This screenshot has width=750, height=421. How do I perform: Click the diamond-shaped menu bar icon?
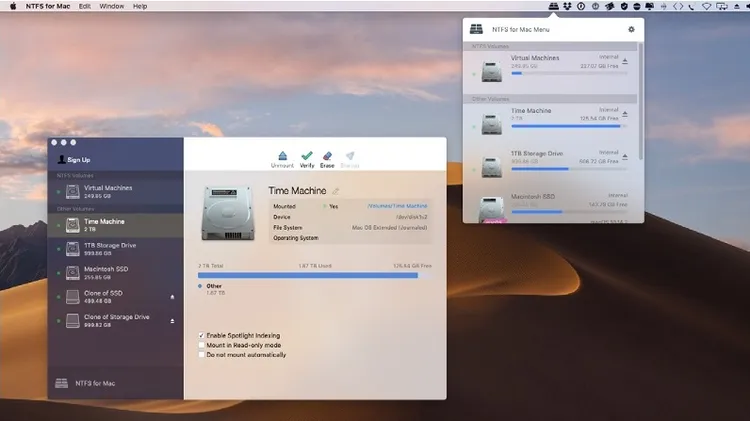pos(706,6)
